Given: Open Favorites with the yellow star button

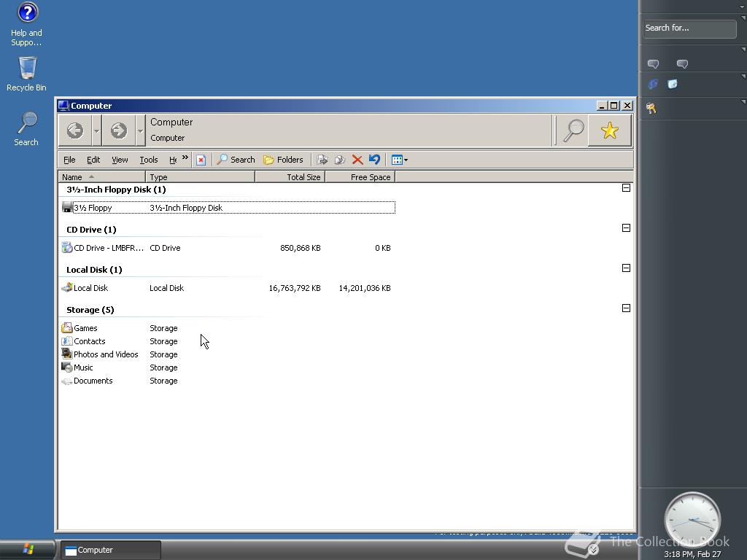Looking at the screenshot, I should tap(609, 131).
